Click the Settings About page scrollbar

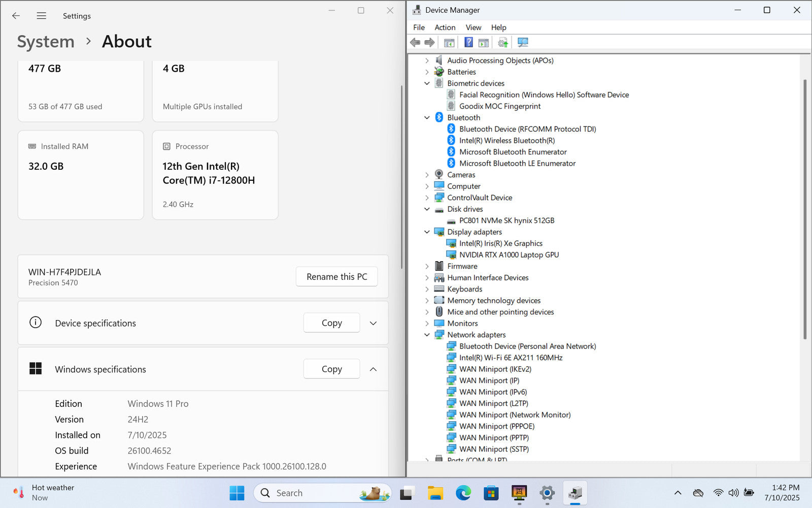click(x=401, y=177)
